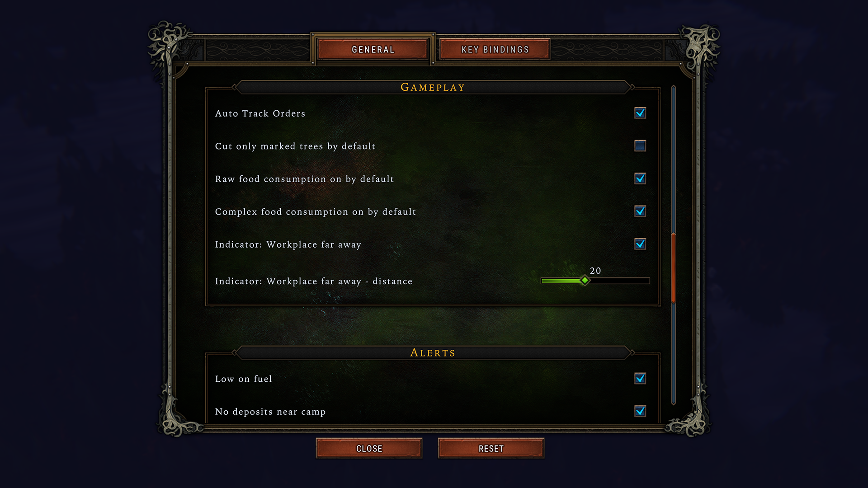The height and width of the screenshot is (488, 868).
Task: Disable Raw food consumption on by default
Action: coord(640,179)
